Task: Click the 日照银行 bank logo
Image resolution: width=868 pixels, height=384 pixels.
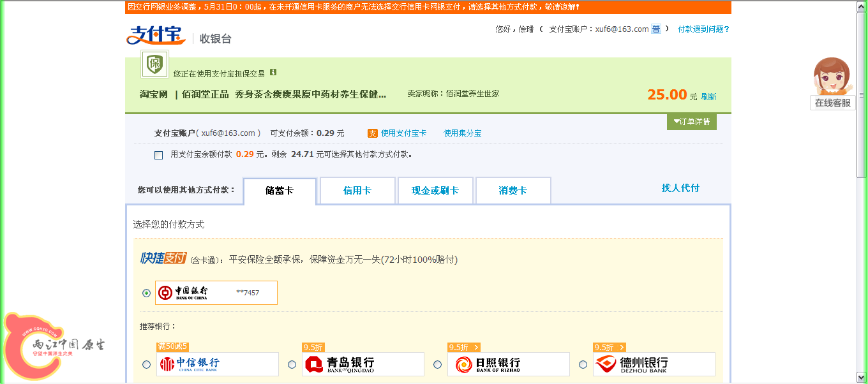Action: pyautogui.click(x=488, y=364)
